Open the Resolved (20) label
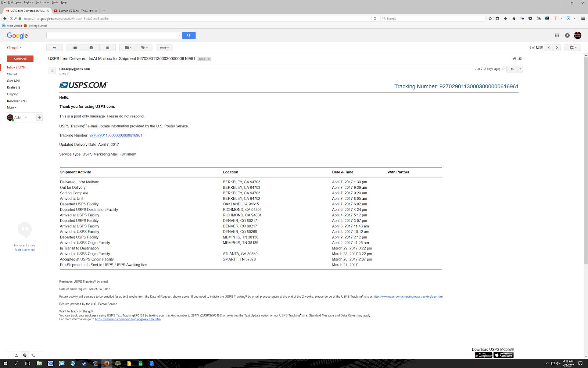The width and height of the screenshot is (588, 368). [x=17, y=101]
